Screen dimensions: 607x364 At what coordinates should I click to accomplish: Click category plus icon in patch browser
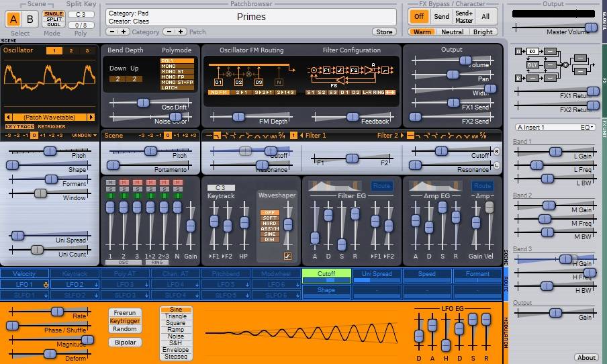click(x=124, y=32)
